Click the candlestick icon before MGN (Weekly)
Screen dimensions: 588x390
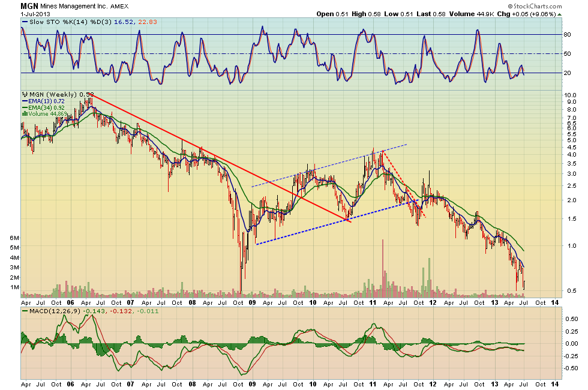[x=25, y=95]
